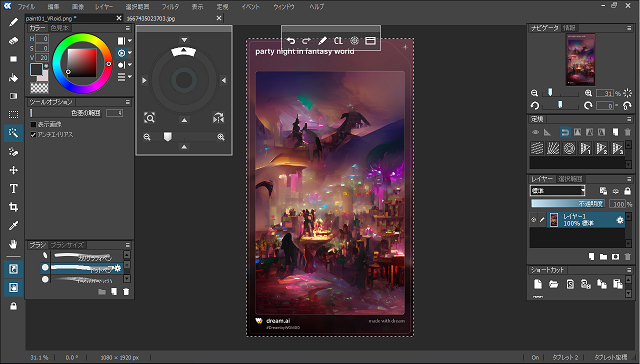Switch to the ブラシサイズ tab

click(67, 245)
